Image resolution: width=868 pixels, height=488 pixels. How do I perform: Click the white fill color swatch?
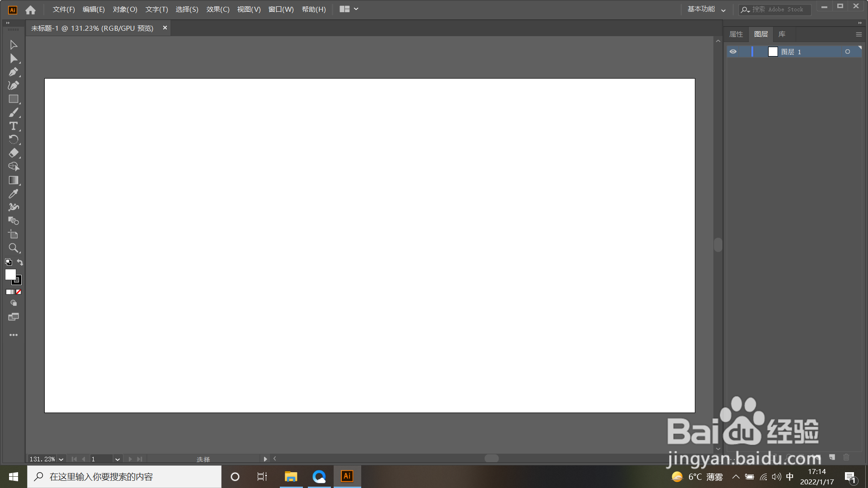(x=10, y=274)
